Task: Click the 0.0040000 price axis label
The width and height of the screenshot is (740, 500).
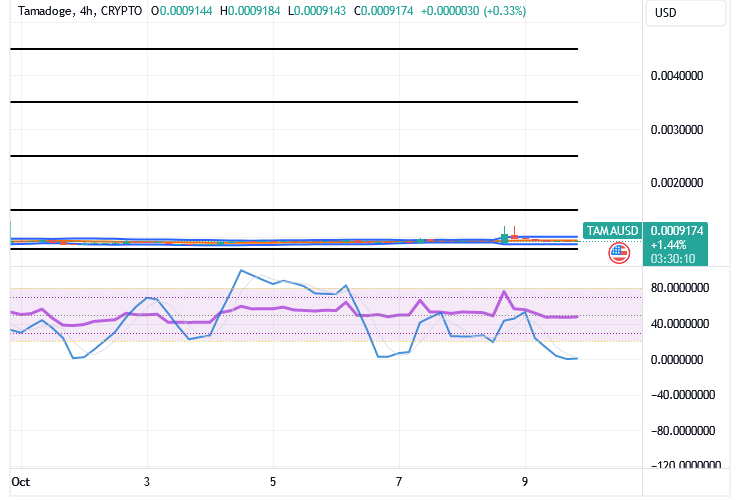Action: point(677,76)
